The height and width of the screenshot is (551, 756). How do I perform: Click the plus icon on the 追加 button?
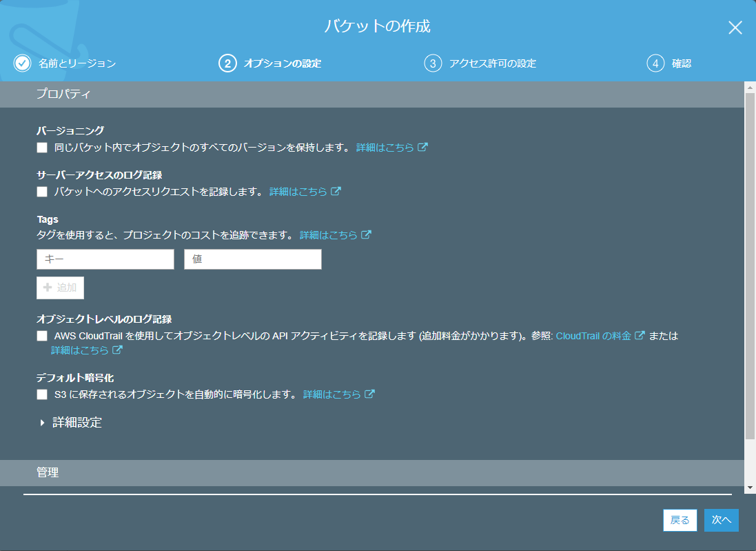click(48, 288)
